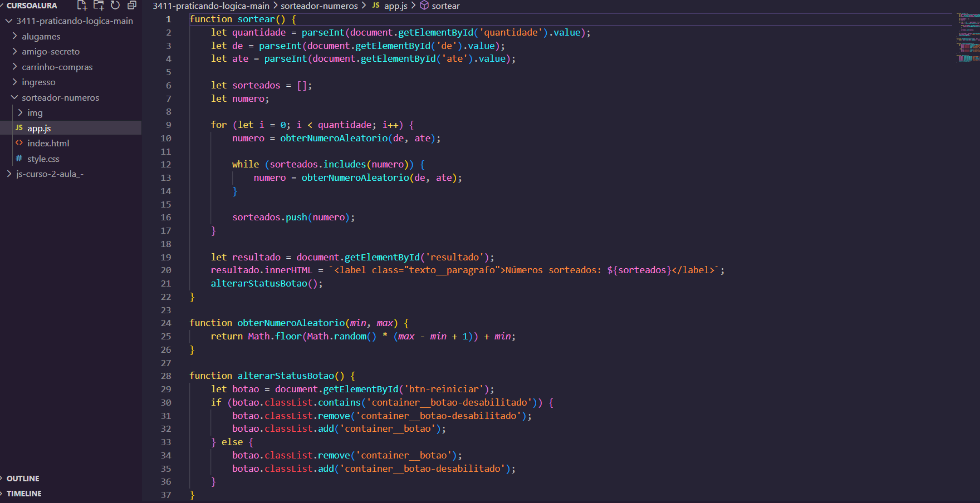Viewport: 980px width, 503px height.
Task: Click the code minimap preview
Action: click(x=968, y=38)
